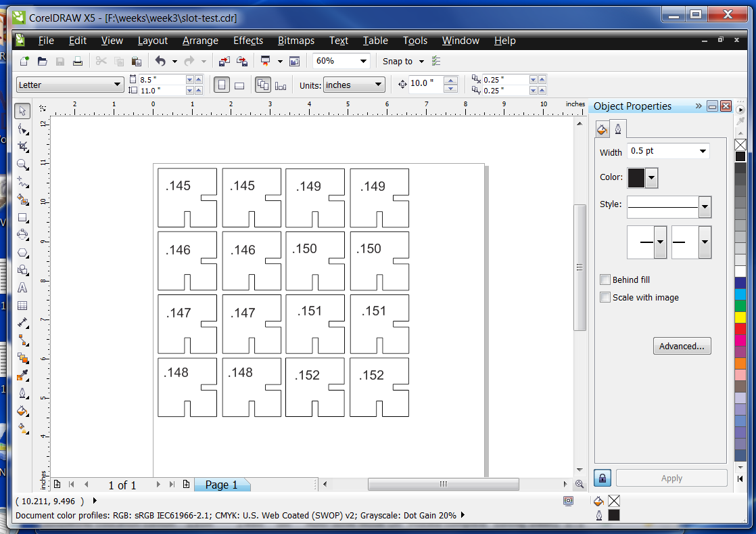Select the Fill tool

click(22, 411)
